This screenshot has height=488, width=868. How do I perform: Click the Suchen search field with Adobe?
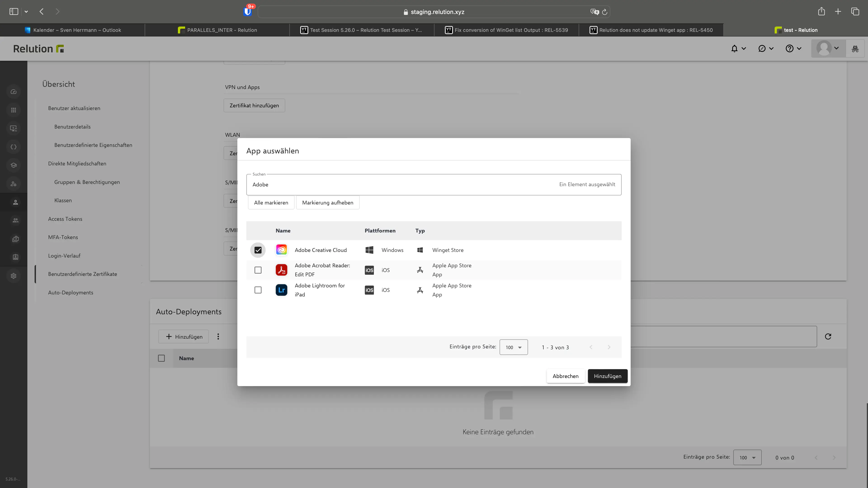[x=401, y=185]
